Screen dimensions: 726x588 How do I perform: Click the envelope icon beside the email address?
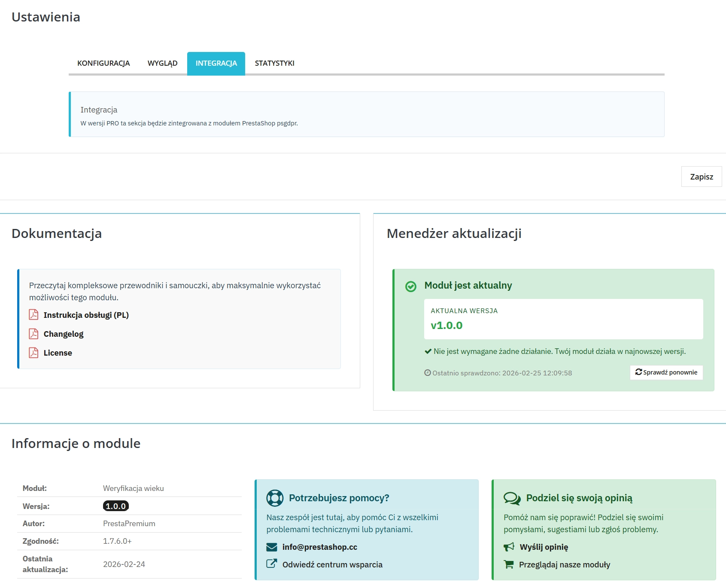(x=272, y=547)
